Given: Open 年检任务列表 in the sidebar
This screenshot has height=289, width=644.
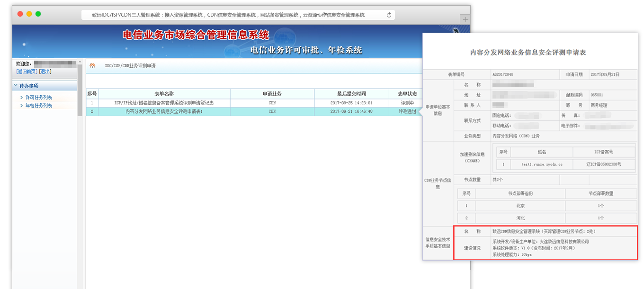Looking at the screenshot, I should point(39,106).
